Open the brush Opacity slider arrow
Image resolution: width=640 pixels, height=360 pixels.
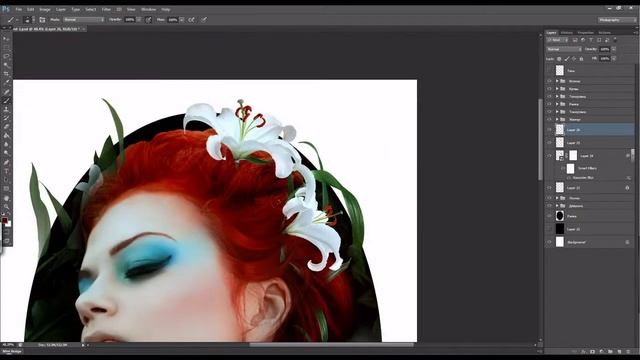click(139, 20)
